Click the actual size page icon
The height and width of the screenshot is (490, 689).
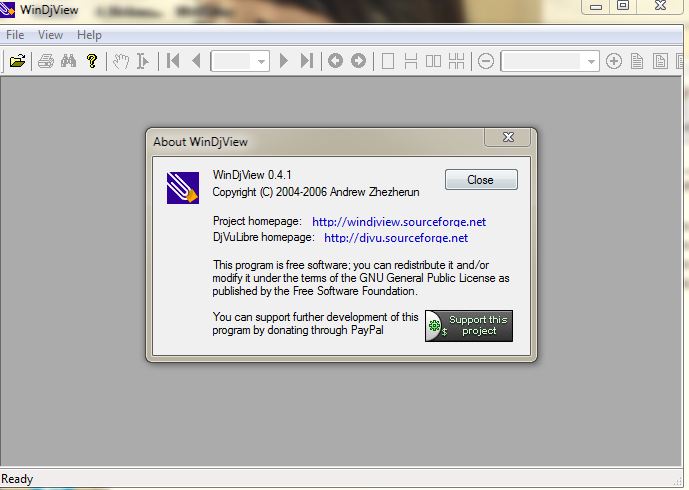click(637, 61)
